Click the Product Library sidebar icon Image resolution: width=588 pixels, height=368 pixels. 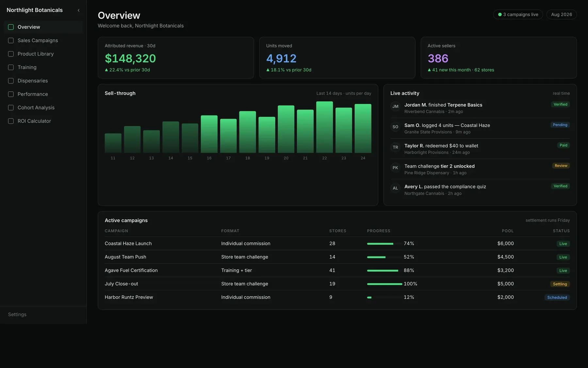pos(11,54)
